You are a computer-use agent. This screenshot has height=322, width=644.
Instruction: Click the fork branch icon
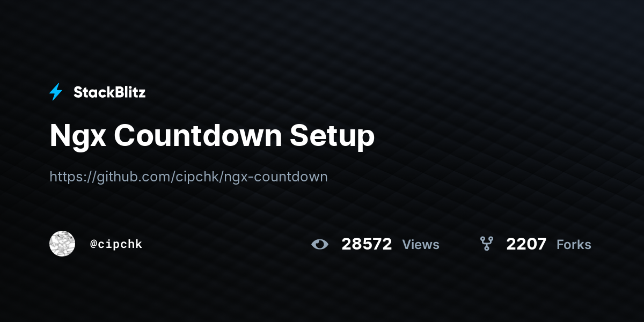(x=487, y=244)
